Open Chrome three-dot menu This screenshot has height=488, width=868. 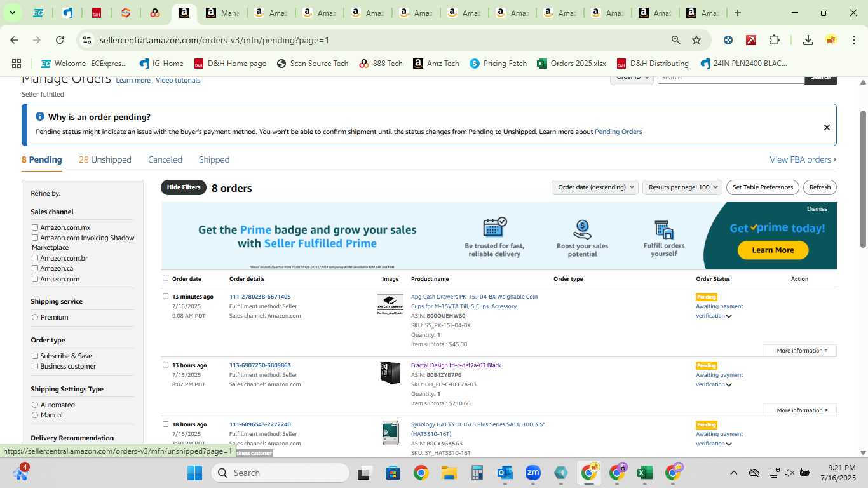(x=853, y=40)
